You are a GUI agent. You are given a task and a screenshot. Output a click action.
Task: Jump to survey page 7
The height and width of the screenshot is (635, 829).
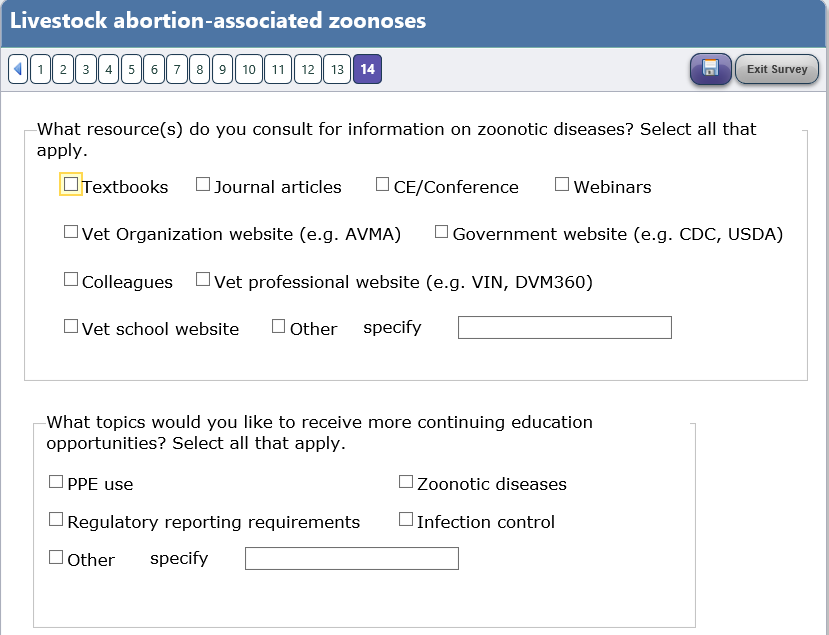(176, 69)
